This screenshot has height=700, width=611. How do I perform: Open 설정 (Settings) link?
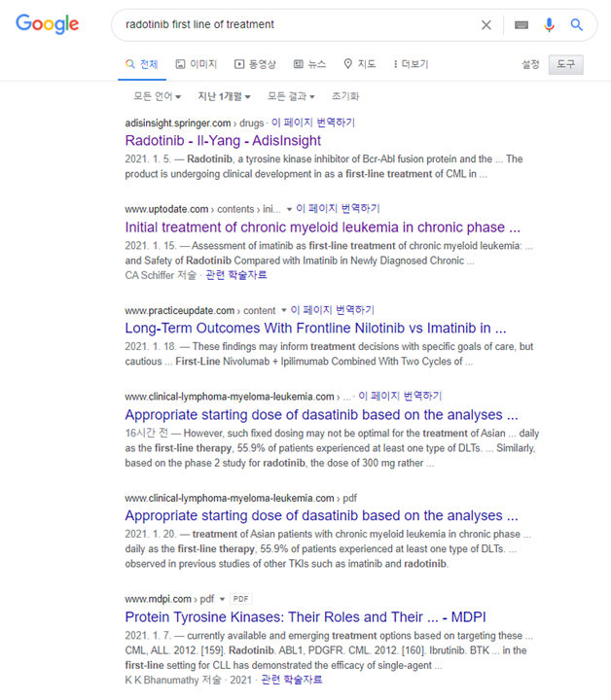coord(530,65)
